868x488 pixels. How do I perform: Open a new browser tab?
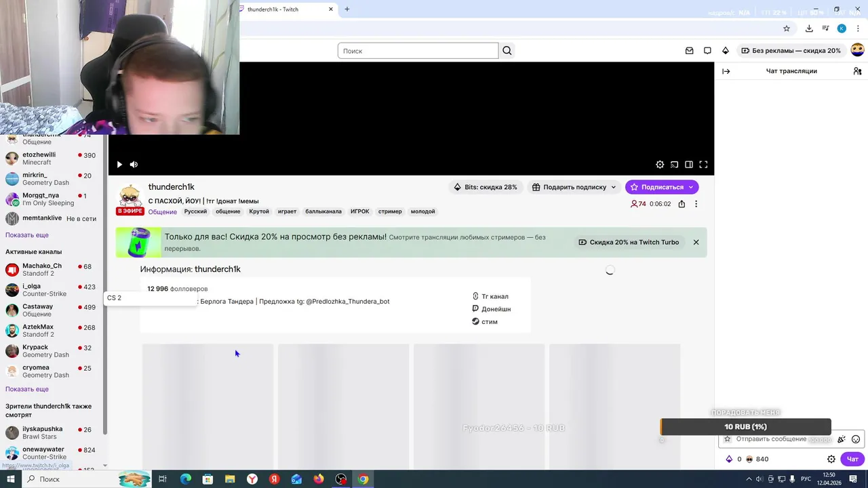click(347, 9)
